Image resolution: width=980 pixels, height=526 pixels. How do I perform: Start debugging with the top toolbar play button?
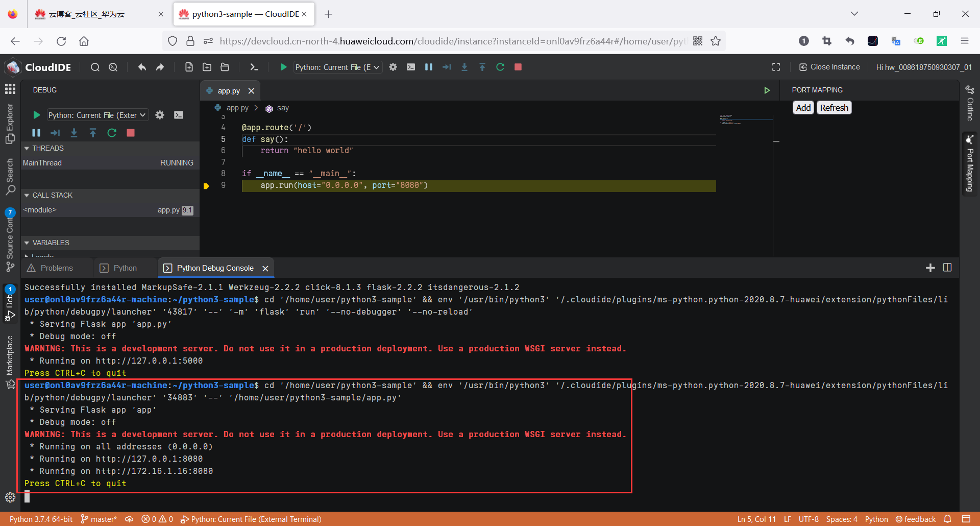click(283, 67)
